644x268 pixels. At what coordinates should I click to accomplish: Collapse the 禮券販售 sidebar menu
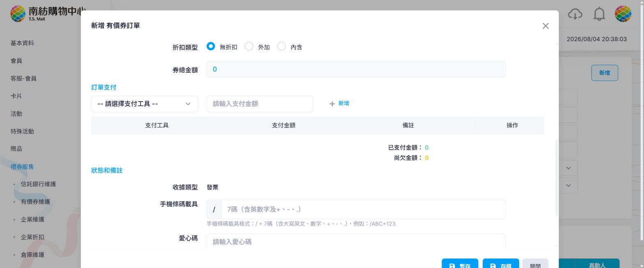(22, 167)
